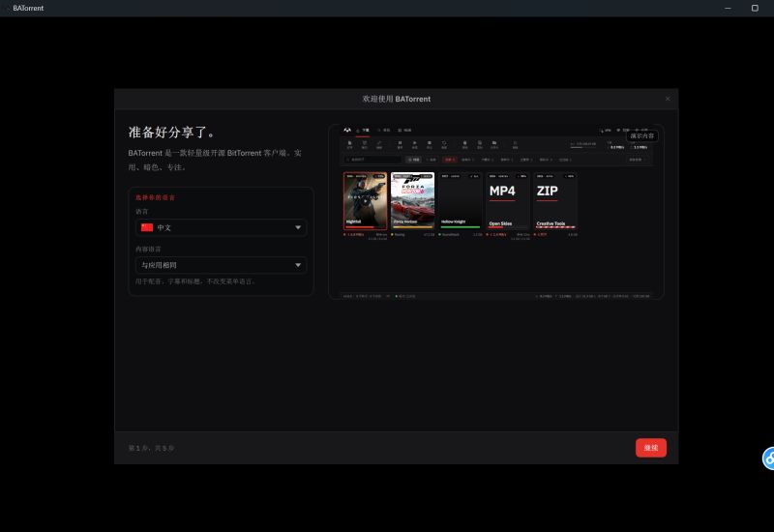Click the 演示内容 badge on preview
Screen dimensions: 774x532
pos(642,135)
